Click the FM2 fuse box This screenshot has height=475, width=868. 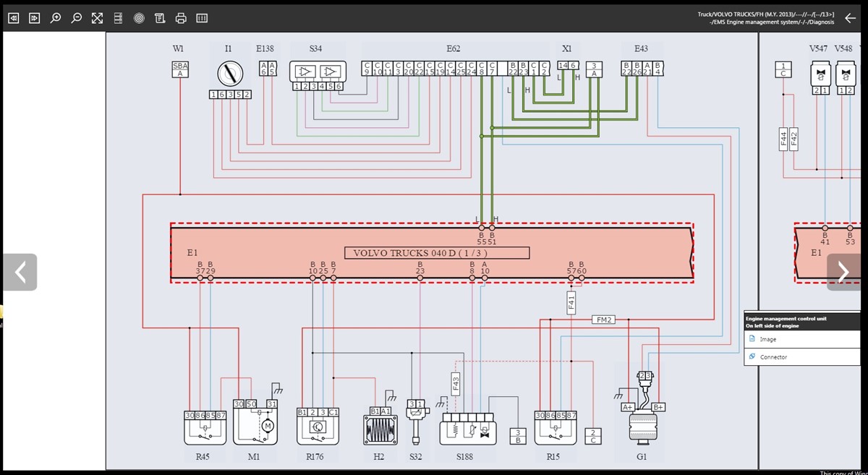(x=603, y=319)
